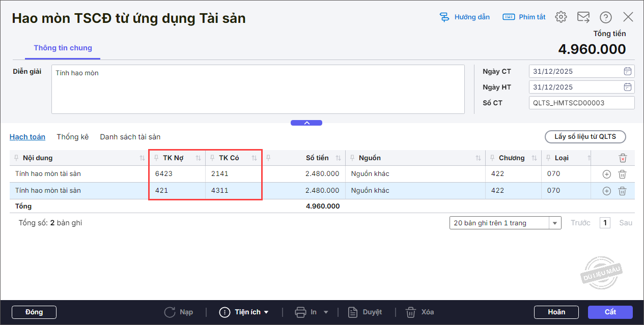Delete the row with TK Nợ 421
Viewport: 644px width, 325px height.
click(622, 191)
